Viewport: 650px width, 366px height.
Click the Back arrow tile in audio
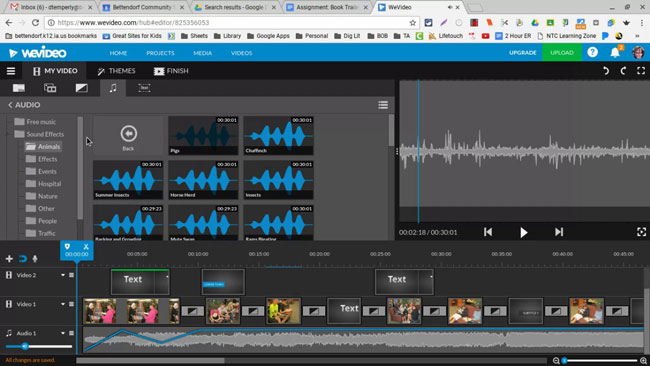(x=129, y=136)
